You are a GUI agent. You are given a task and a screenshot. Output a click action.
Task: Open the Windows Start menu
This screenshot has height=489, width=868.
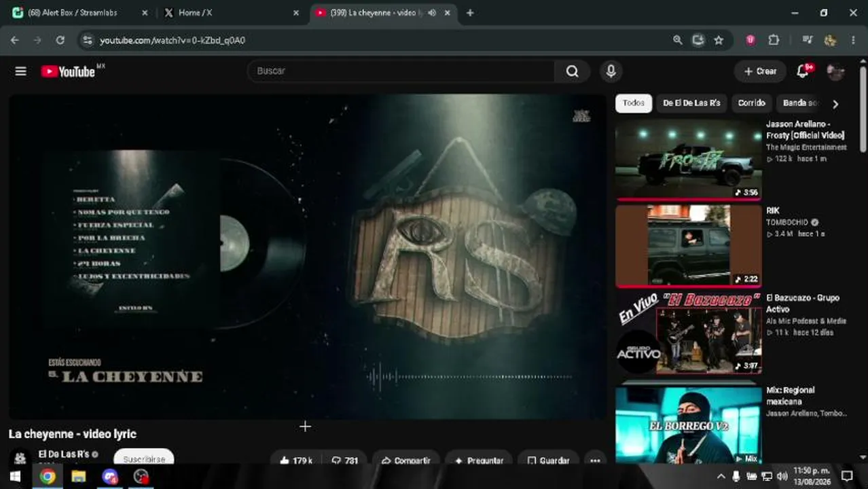pyautogui.click(x=14, y=476)
